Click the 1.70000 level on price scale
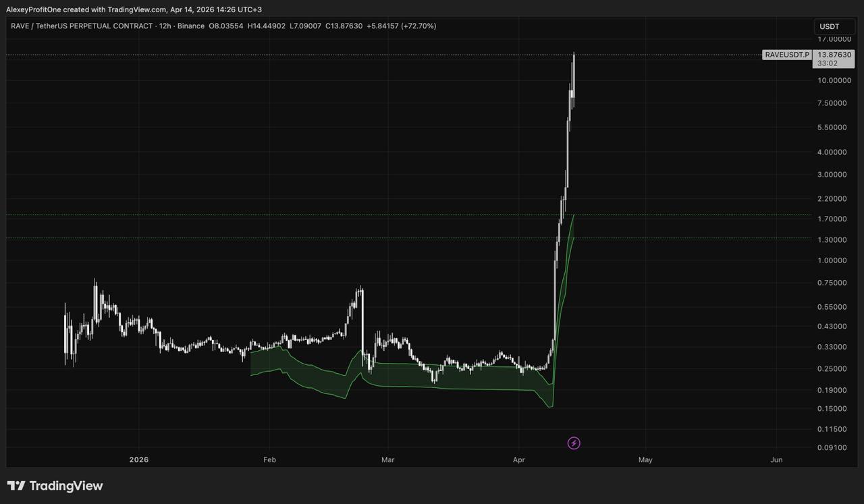This screenshot has height=504, width=864. point(834,219)
